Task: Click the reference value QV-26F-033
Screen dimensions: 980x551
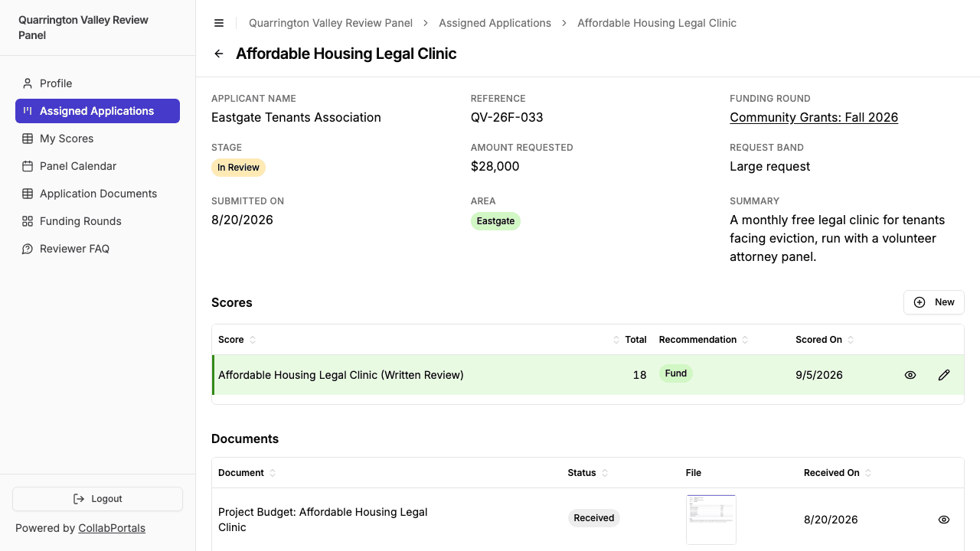Action: pyautogui.click(x=507, y=117)
